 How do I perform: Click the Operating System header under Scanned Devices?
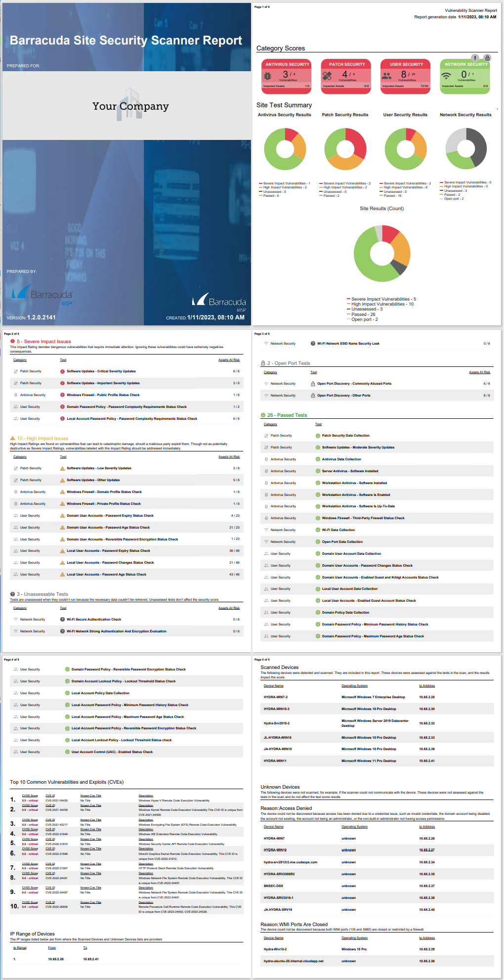[355, 686]
